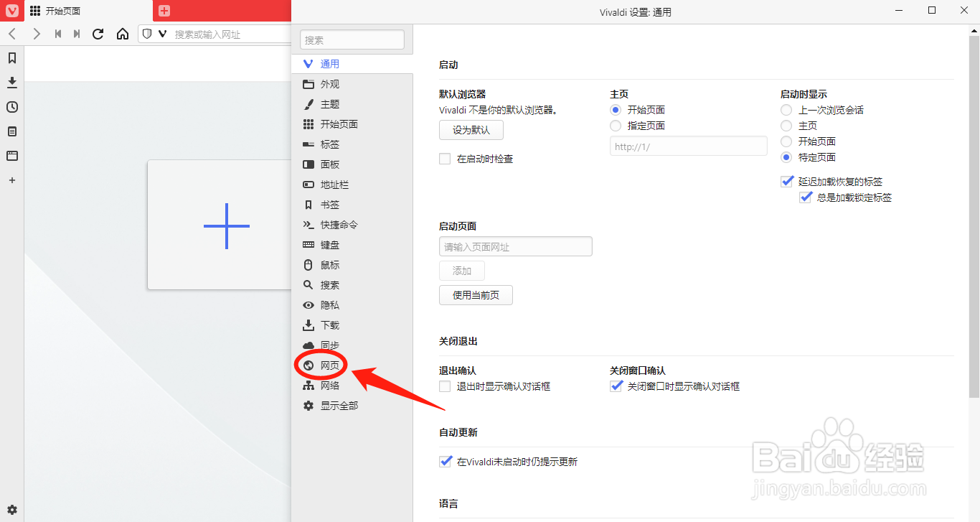Screen dimensions: 980x522
Task: Go back with the back arrow
Action: [x=12, y=34]
